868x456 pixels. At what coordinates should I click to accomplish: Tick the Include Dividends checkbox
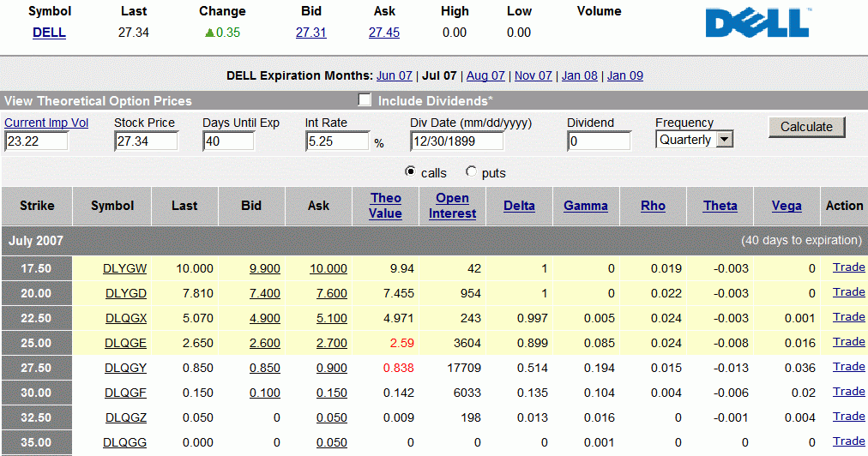365,99
